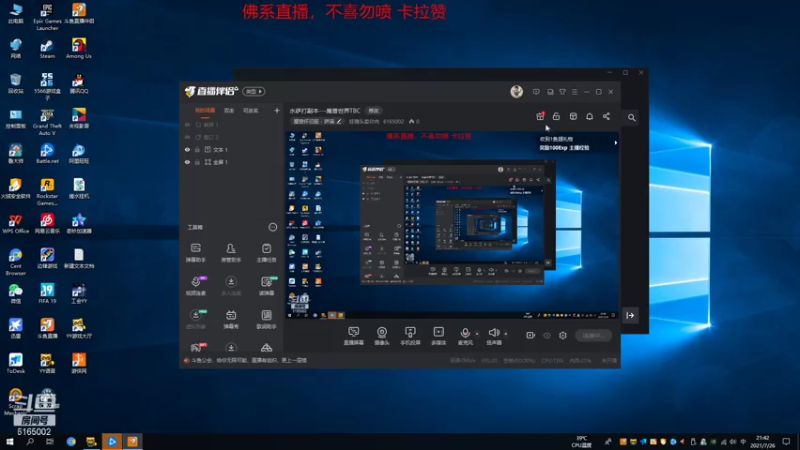The width and height of the screenshot is (800, 450).
Task: Click the search magnifier icon
Action: tap(632, 117)
